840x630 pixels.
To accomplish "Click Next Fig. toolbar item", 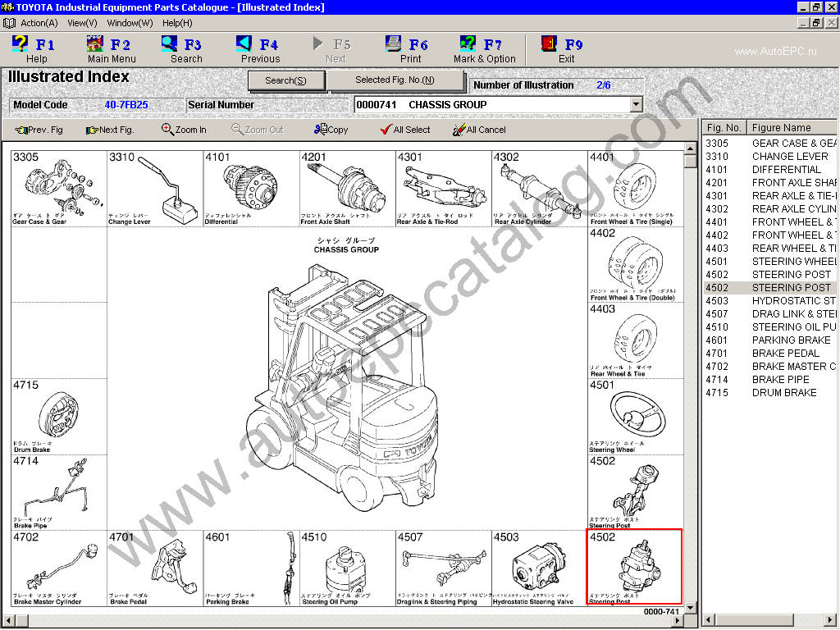I will (110, 130).
